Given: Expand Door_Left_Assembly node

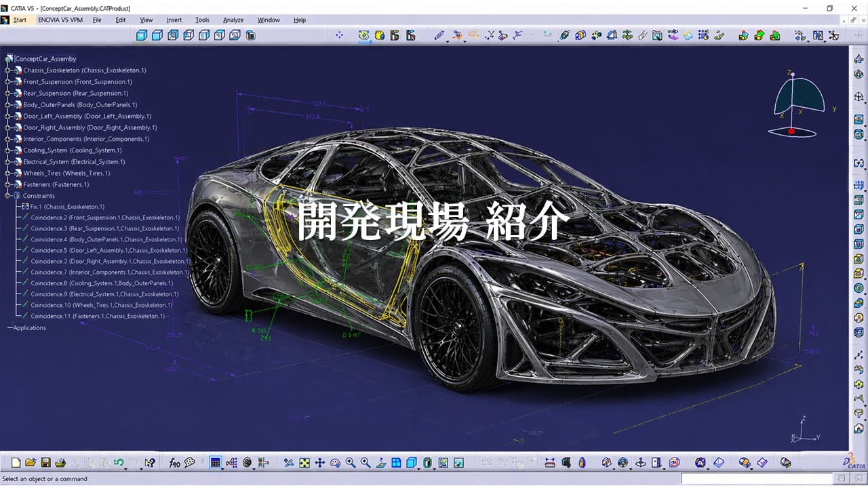Looking at the screenshot, I should pos(8,116).
